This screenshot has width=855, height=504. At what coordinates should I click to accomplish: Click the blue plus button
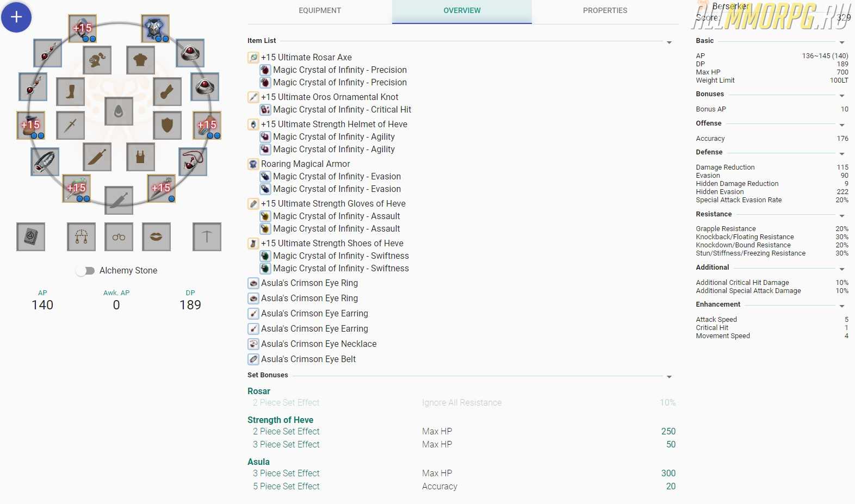[x=16, y=17]
